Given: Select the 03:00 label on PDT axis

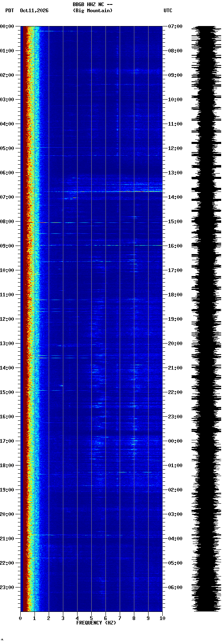Looking at the screenshot, I should pos(7,100).
